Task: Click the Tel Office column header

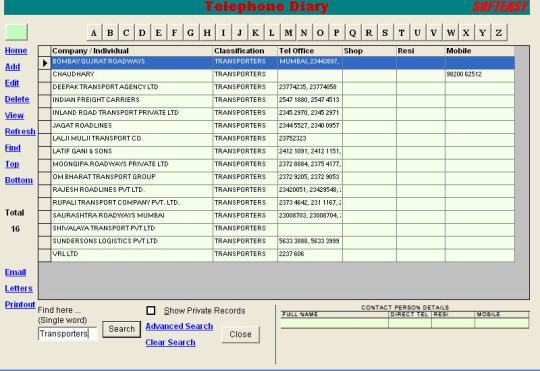Action: pos(310,51)
